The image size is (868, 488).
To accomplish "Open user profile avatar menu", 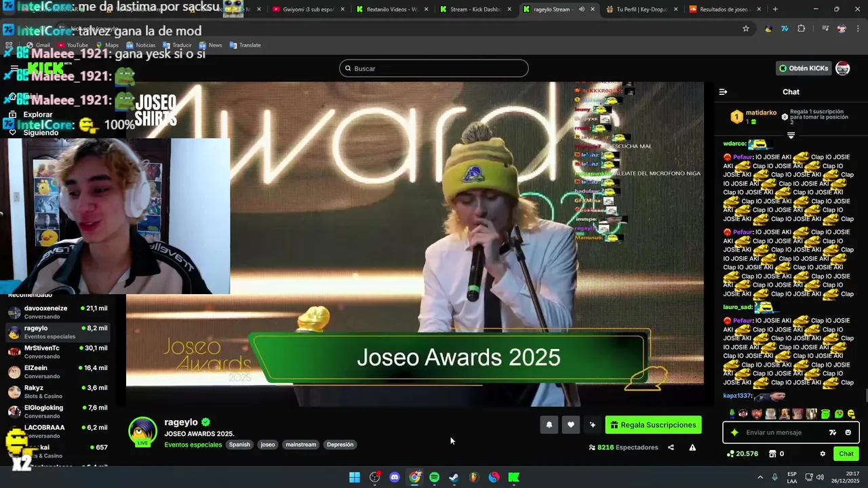I will click(843, 68).
